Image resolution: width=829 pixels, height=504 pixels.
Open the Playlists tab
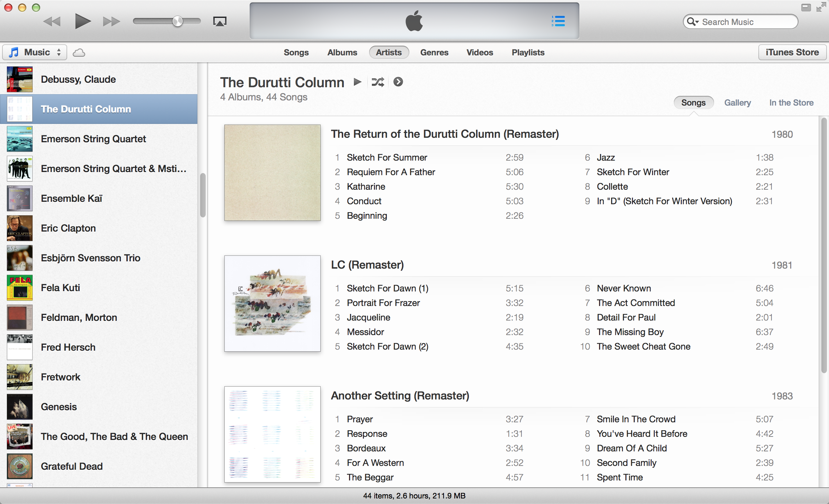(x=528, y=53)
